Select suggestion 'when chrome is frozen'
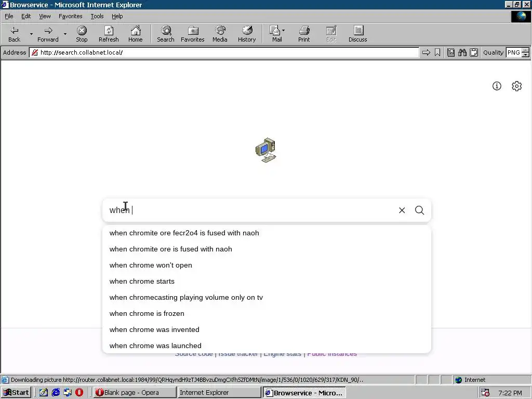The image size is (532, 399). click(267, 313)
